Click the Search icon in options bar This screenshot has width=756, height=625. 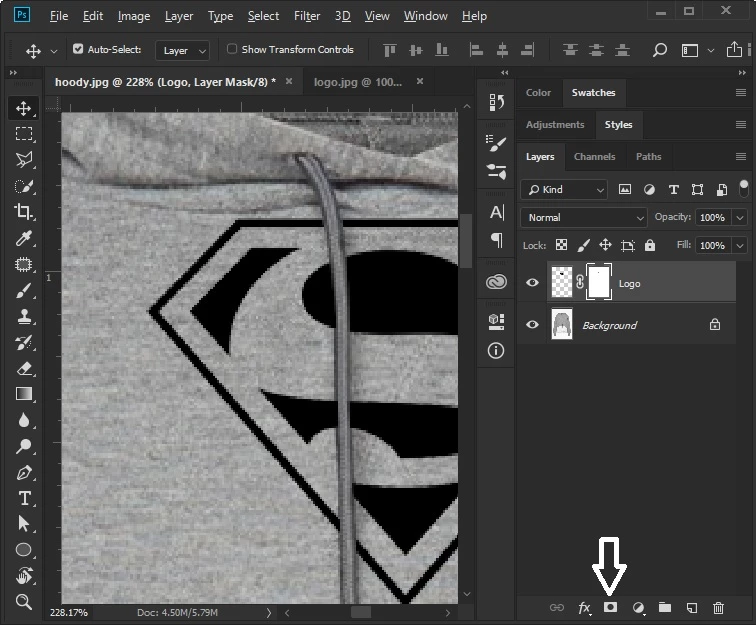660,50
